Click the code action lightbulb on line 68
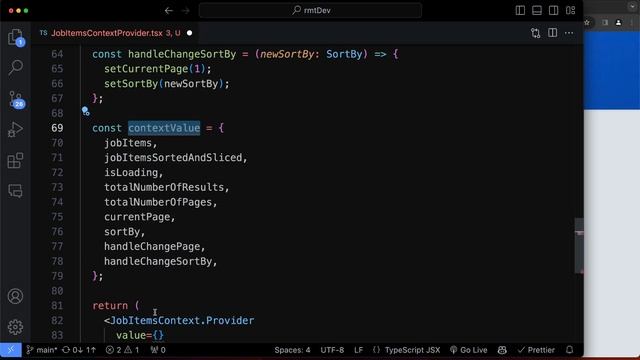This screenshot has width=640, height=360. tap(85, 111)
